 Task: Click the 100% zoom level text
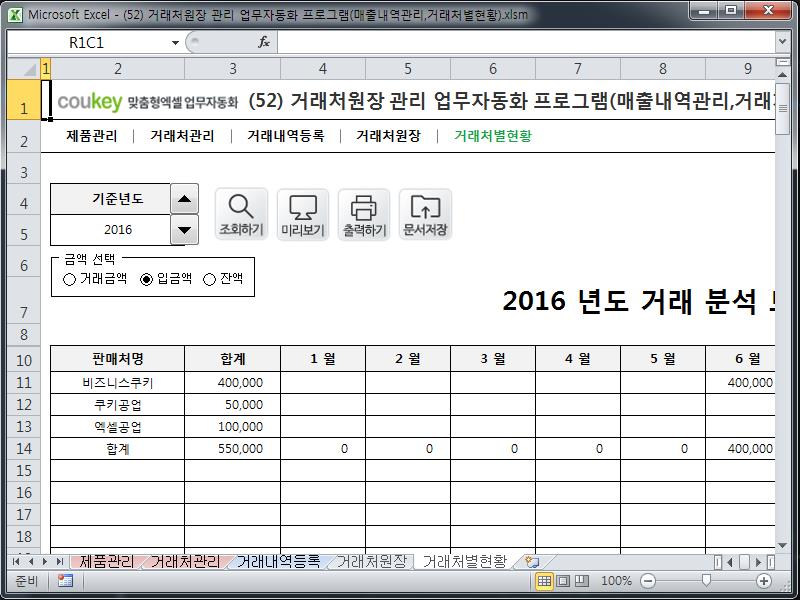(x=616, y=581)
